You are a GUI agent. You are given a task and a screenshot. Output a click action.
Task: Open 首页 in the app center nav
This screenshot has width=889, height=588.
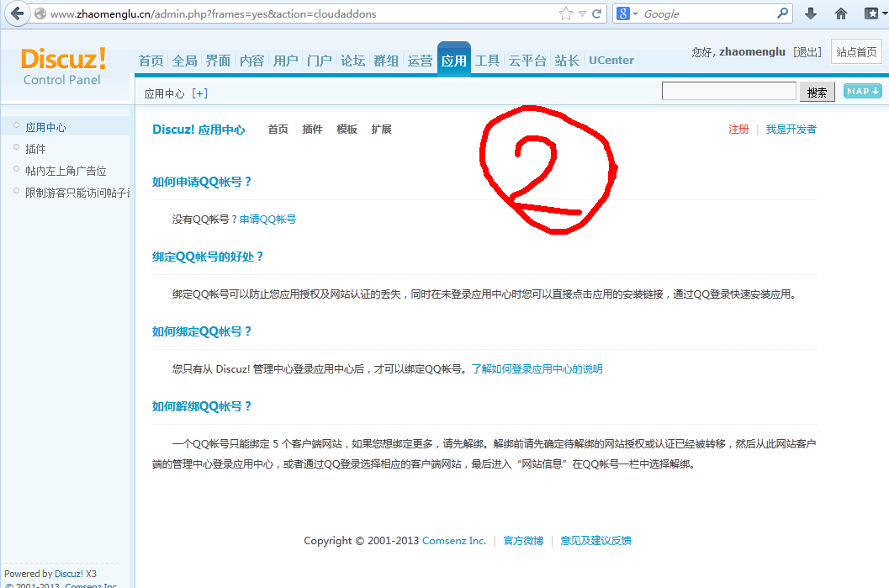coord(278,130)
